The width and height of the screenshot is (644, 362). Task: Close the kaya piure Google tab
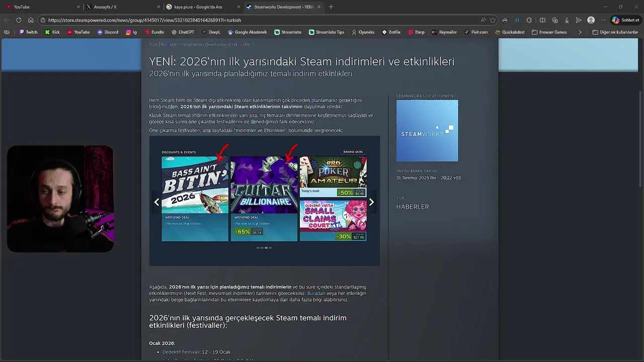[238, 7]
